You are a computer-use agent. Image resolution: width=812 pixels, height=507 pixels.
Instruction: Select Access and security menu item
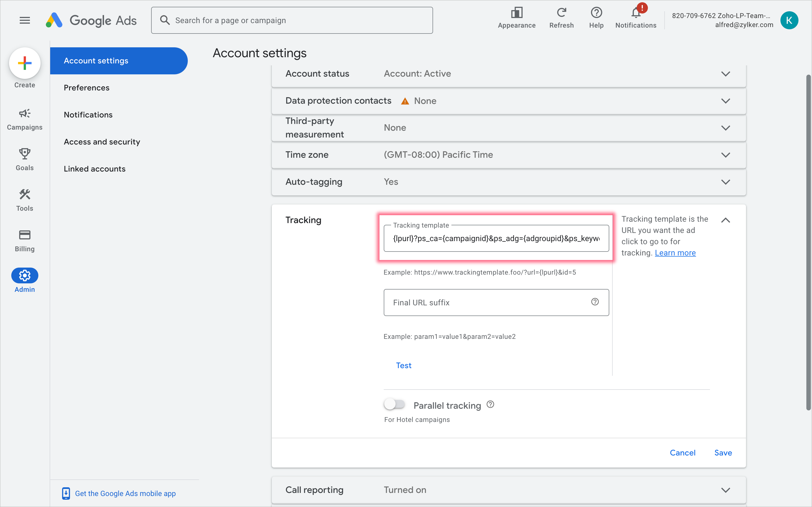[102, 142]
